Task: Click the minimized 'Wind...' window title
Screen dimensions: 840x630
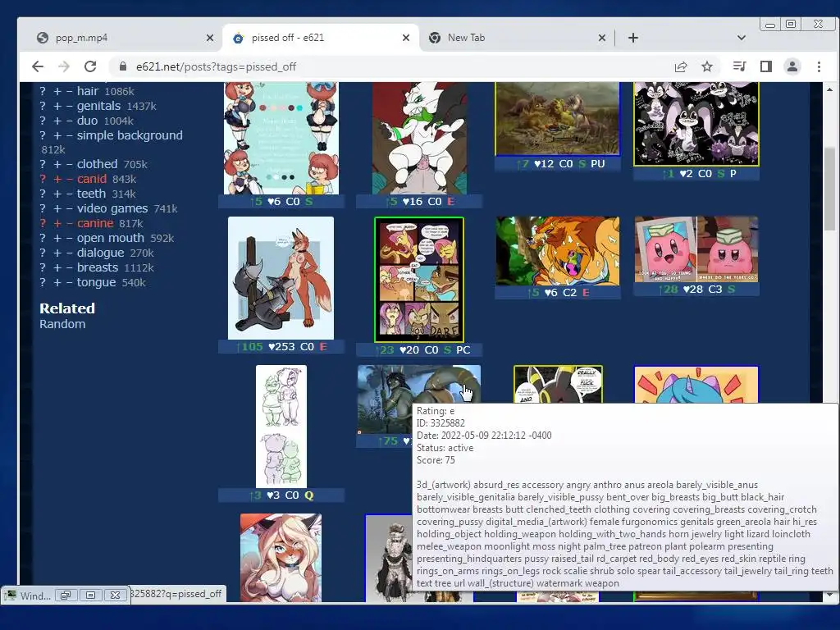Action: click(35, 596)
